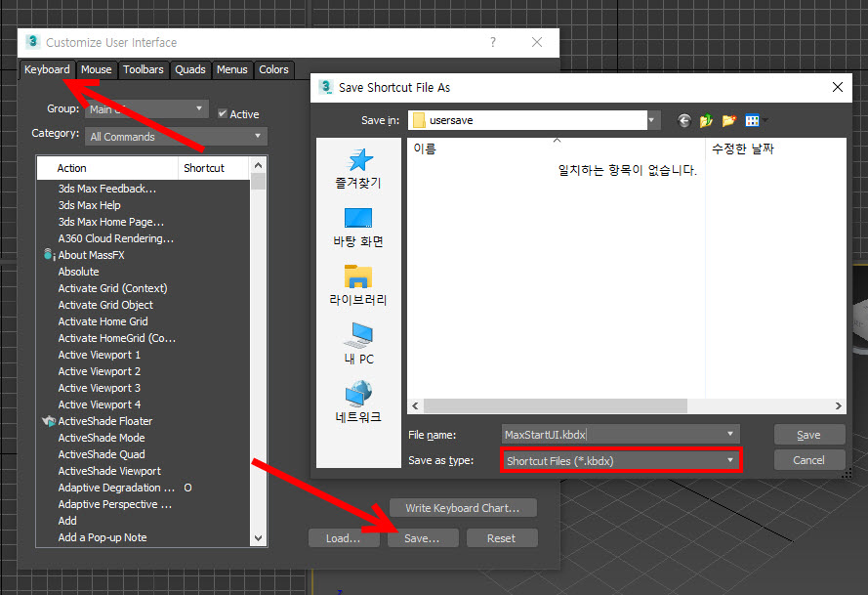Screen dimensions: 868x595
Task: Click the help question mark in Customize window
Action: pos(493,42)
